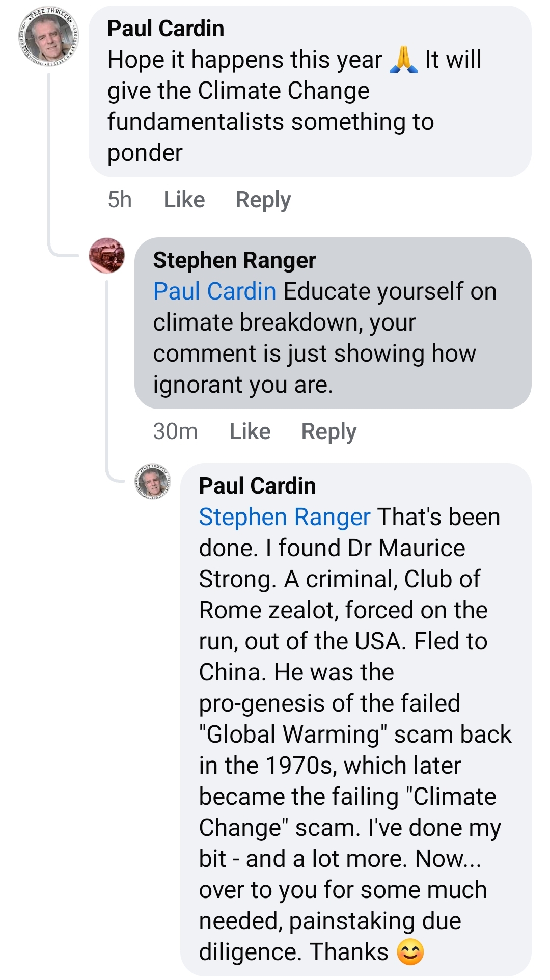Open Stephen Ranger's bold name above his reply

234,260
